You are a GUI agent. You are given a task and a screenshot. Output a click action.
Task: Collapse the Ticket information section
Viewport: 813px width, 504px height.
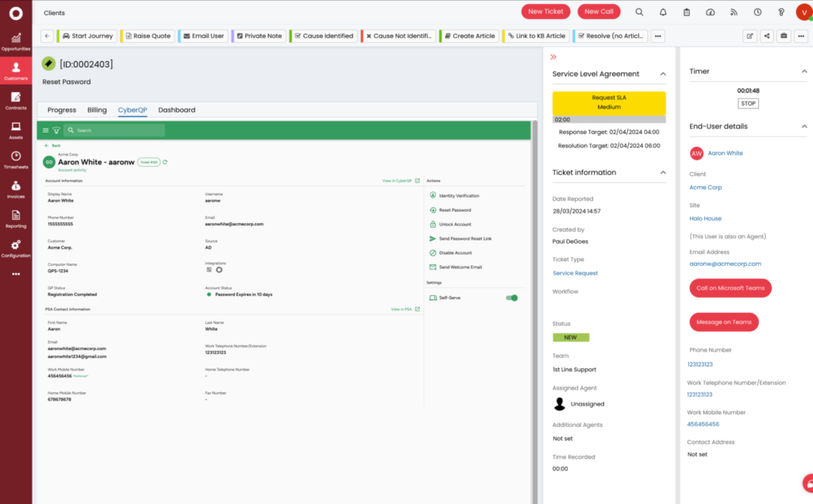point(663,172)
